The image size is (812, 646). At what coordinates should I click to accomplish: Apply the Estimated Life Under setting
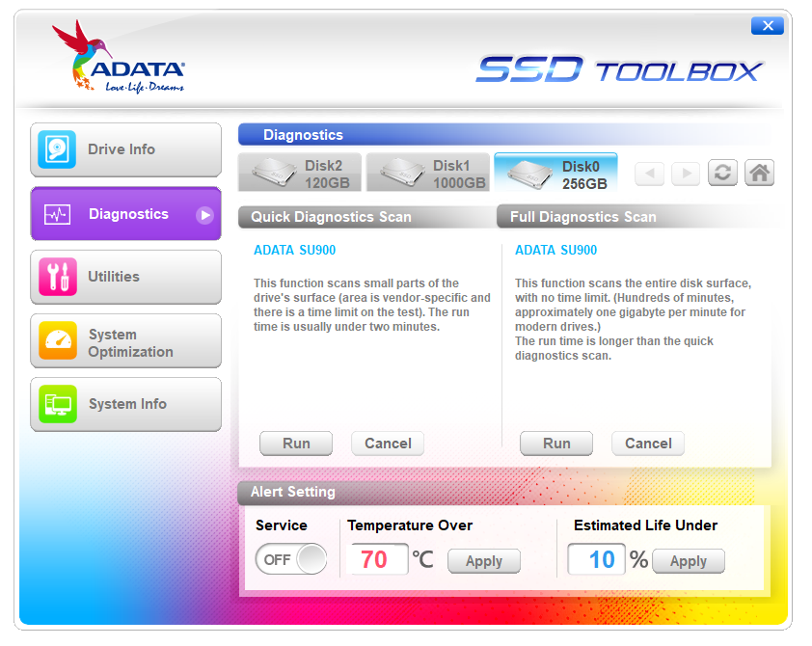coord(689,561)
